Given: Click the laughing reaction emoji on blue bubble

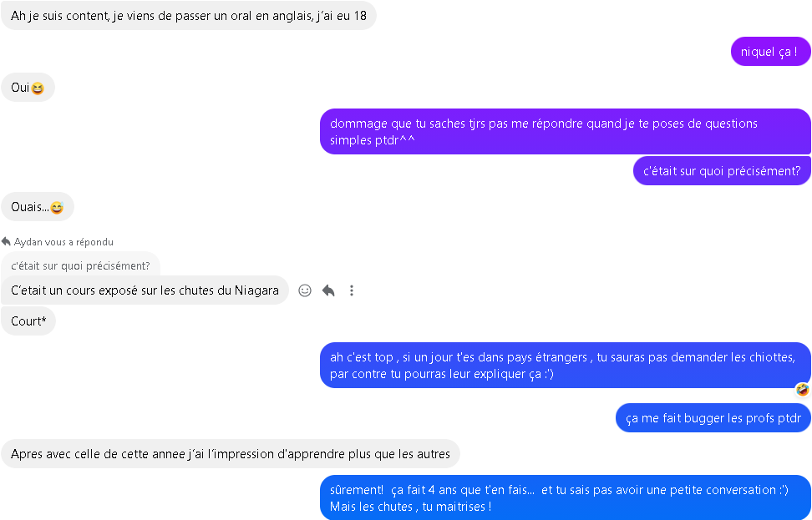Looking at the screenshot, I should tap(803, 389).
